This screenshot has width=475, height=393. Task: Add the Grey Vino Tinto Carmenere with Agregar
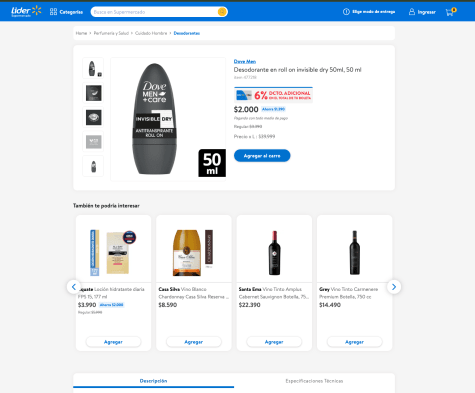[x=354, y=342]
